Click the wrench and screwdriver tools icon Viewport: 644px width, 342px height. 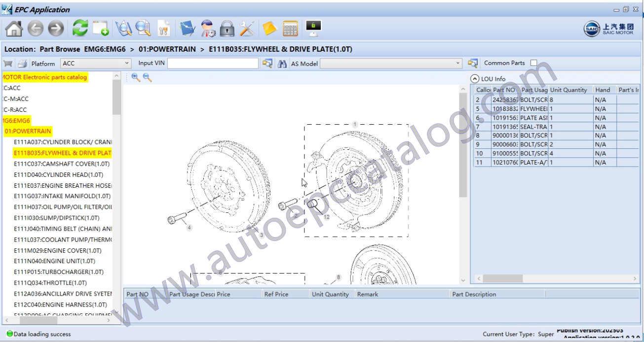247,29
